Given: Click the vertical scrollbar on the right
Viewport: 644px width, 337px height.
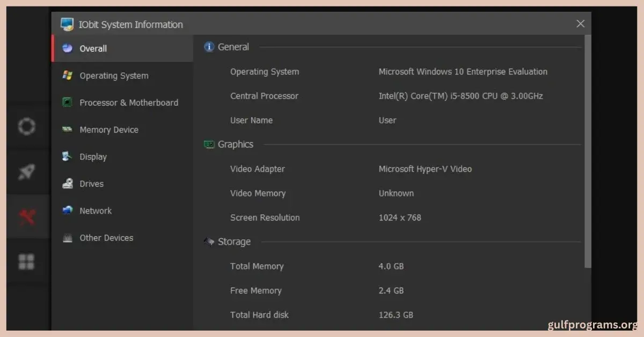Looking at the screenshot, I should tap(588, 150).
